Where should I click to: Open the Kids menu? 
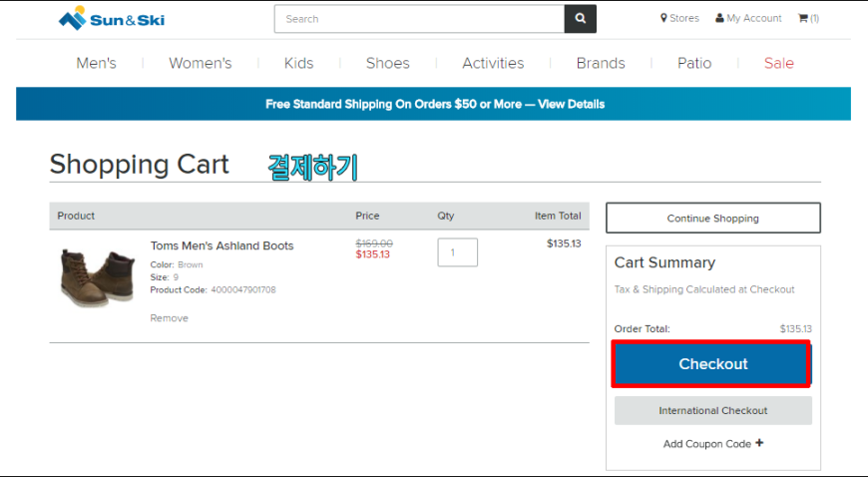299,63
